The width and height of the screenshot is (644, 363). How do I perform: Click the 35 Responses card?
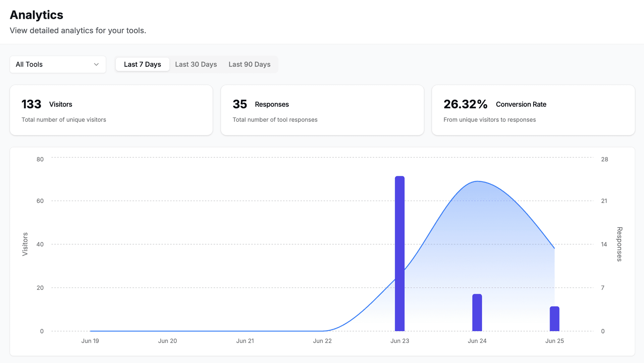(x=322, y=110)
